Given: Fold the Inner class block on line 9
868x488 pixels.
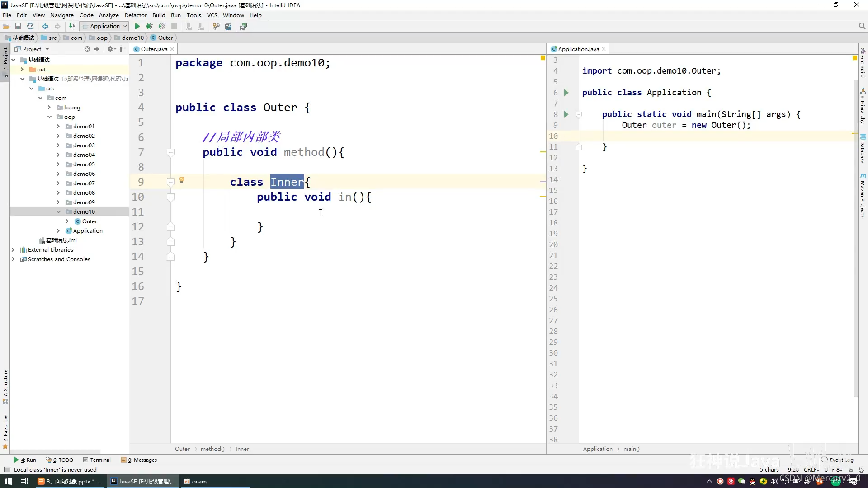Looking at the screenshot, I should point(170,182).
